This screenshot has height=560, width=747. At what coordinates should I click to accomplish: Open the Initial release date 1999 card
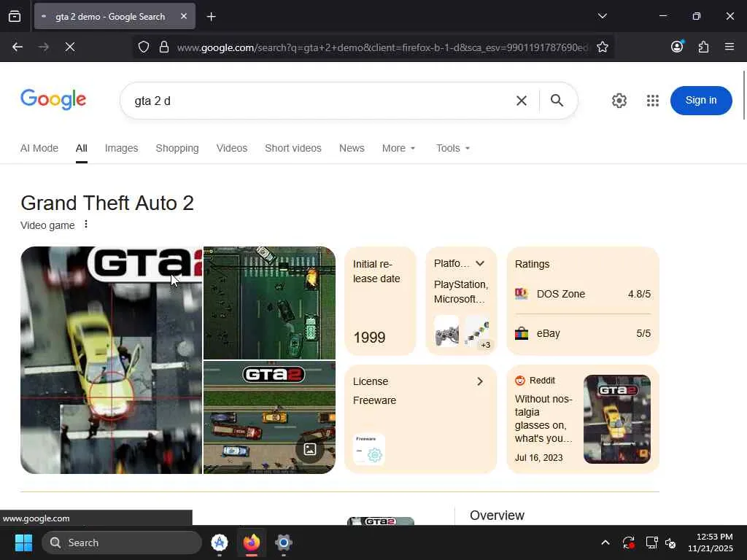[380, 301]
